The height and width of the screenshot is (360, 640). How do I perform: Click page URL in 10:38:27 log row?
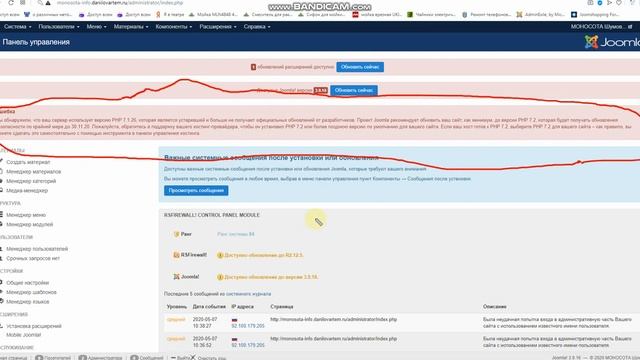click(x=333, y=319)
